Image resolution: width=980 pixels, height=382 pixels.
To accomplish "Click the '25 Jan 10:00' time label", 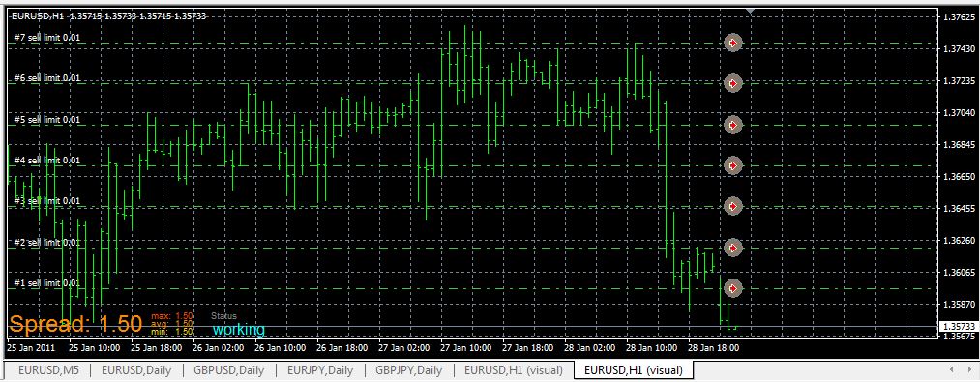I will (x=95, y=347).
